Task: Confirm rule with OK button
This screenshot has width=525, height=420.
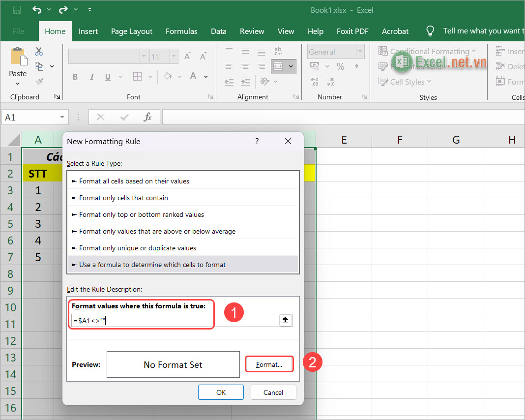Action: point(221,392)
